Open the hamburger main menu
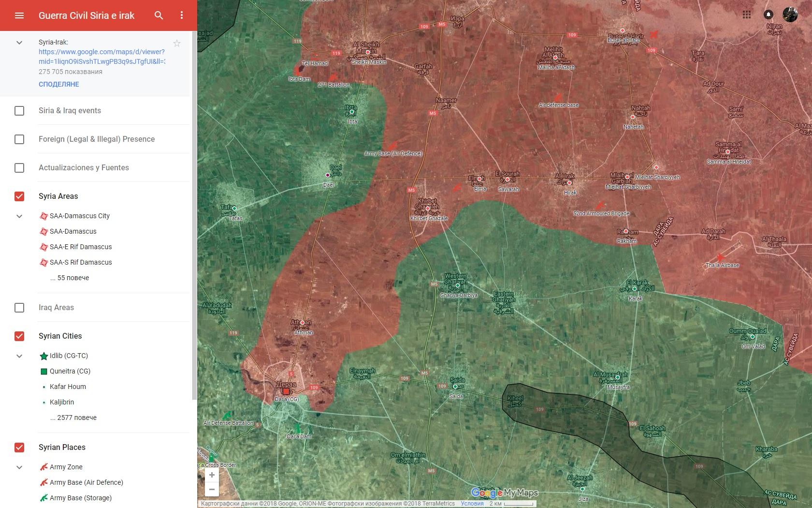This screenshot has width=812, height=508. (19, 15)
